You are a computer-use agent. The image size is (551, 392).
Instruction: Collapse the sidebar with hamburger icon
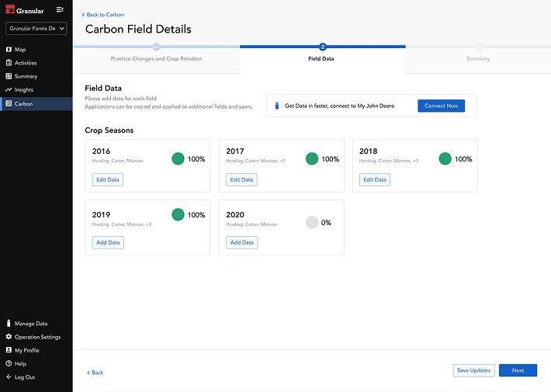tap(60, 9)
